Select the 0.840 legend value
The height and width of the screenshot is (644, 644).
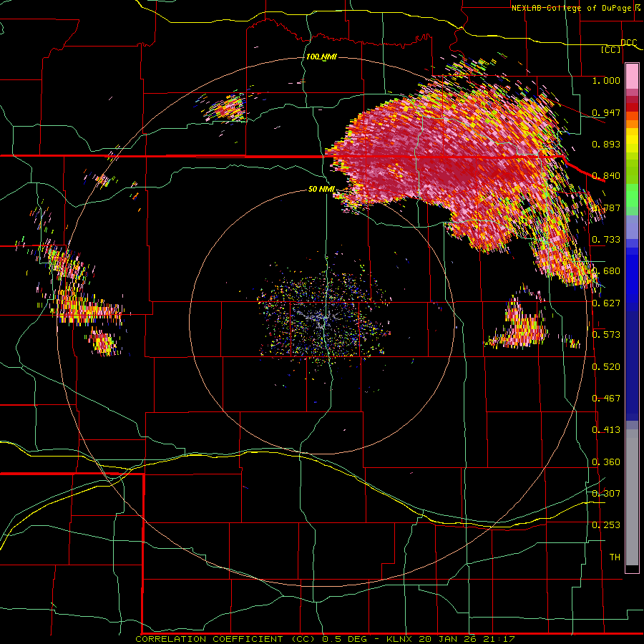(x=606, y=176)
